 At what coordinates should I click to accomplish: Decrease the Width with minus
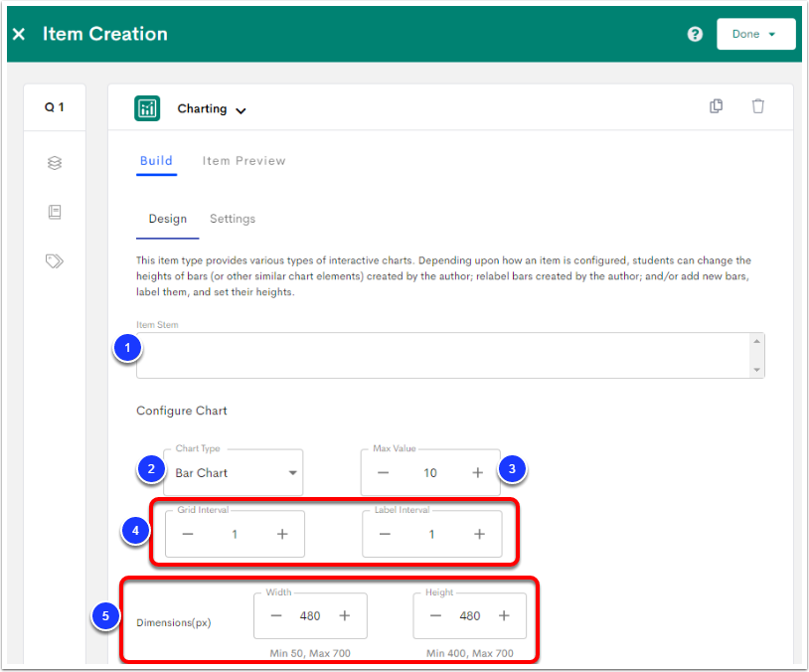(x=276, y=615)
